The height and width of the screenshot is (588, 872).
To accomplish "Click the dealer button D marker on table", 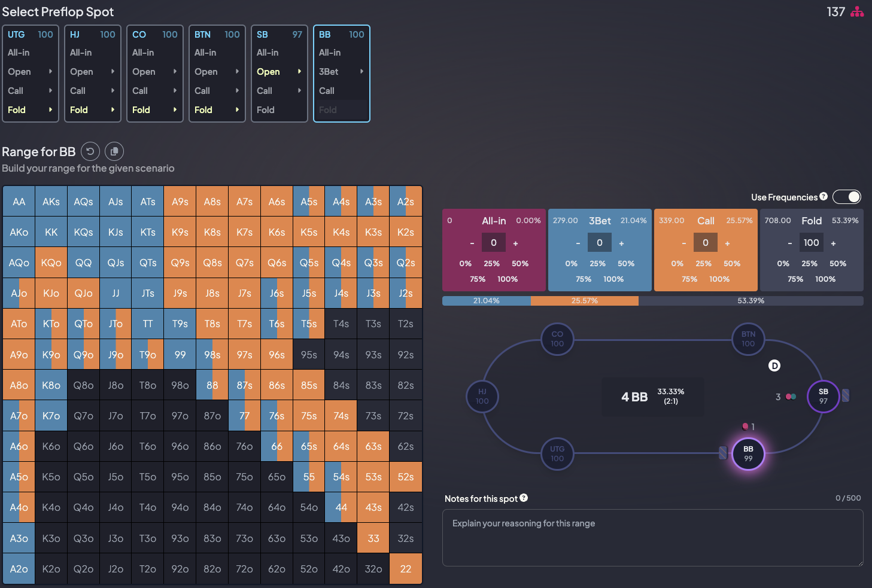I will [x=774, y=365].
